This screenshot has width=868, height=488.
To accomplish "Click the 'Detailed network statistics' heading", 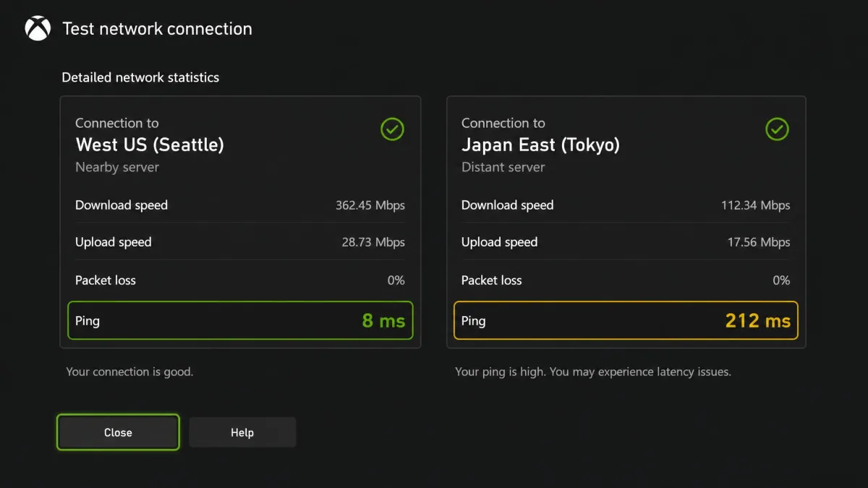I will coord(140,77).
